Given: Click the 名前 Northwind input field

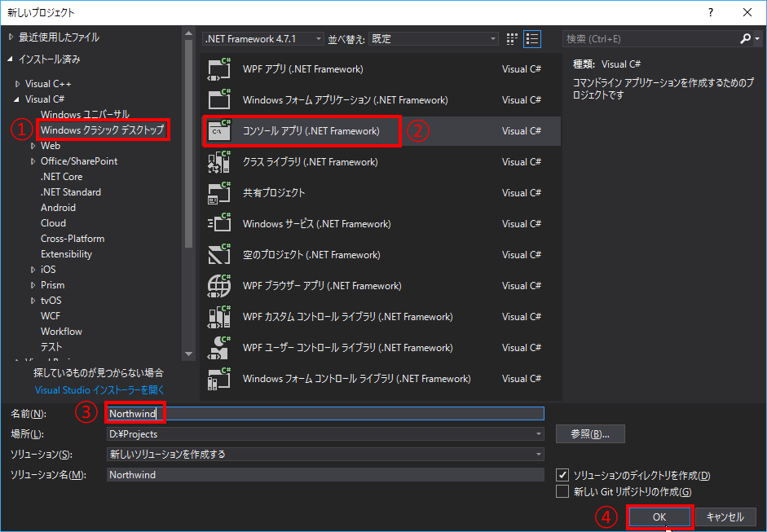Looking at the screenshot, I should click(325, 414).
